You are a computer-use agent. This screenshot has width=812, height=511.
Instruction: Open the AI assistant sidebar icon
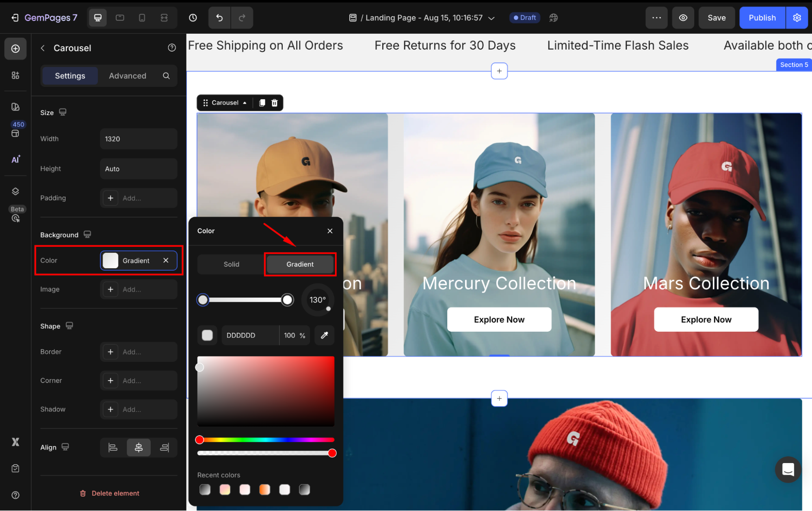tap(15, 159)
